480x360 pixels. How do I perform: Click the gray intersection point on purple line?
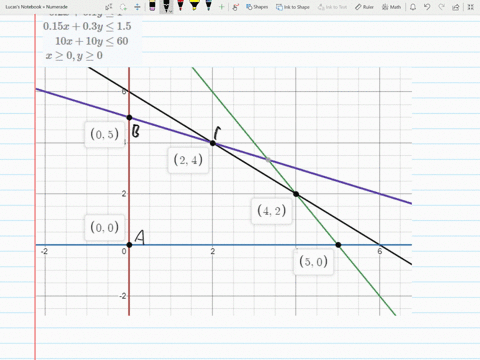pos(268,160)
